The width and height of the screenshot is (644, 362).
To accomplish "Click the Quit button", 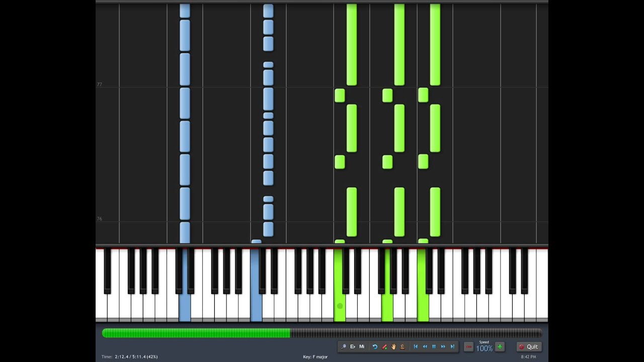I will click(529, 347).
